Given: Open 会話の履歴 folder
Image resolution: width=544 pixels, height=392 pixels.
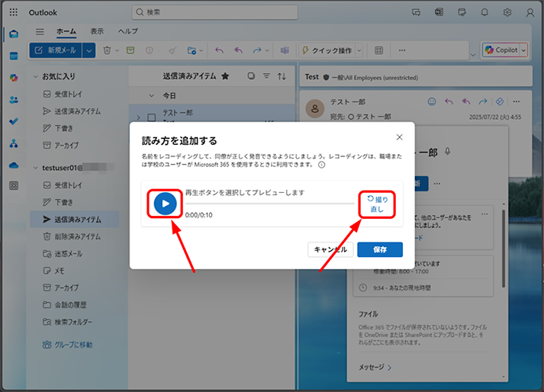Looking at the screenshot, I should (70, 305).
